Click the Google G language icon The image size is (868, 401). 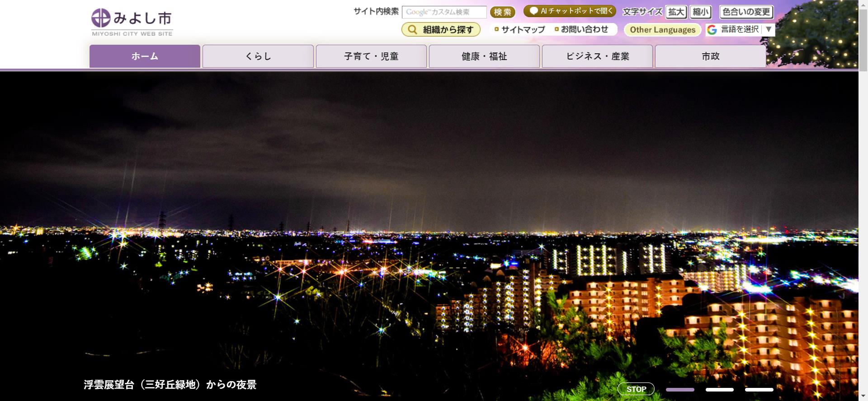pyautogui.click(x=712, y=30)
